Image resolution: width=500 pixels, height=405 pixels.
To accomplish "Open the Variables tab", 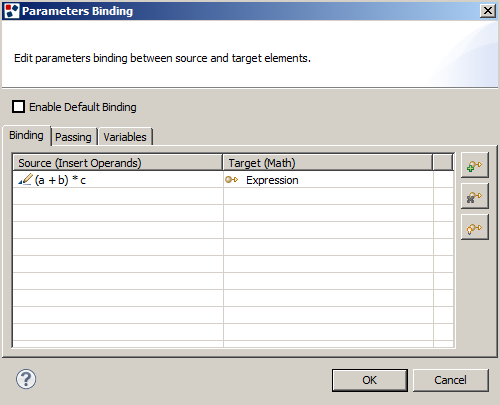I will (x=125, y=137).
